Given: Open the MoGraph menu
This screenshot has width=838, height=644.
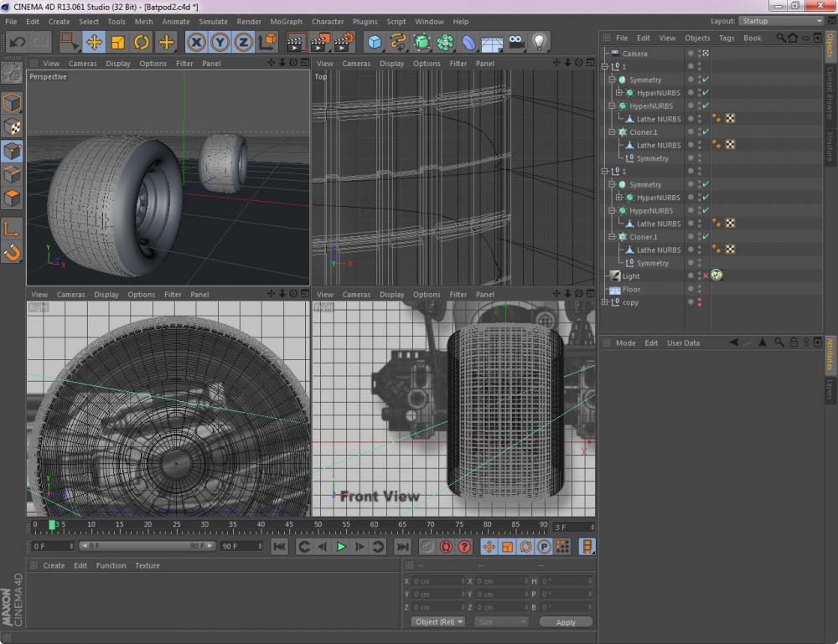Looking at the screenshot, I should pos(286,22).
